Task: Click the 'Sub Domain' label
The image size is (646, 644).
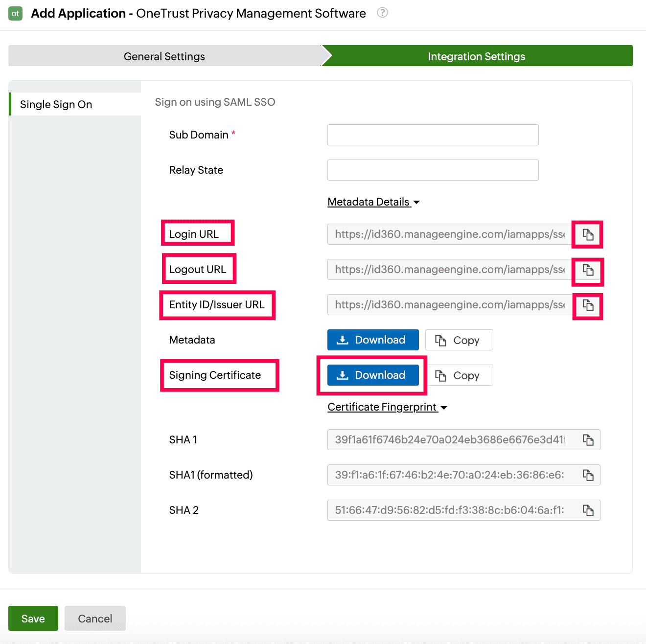Action: (x=199, y=135)
